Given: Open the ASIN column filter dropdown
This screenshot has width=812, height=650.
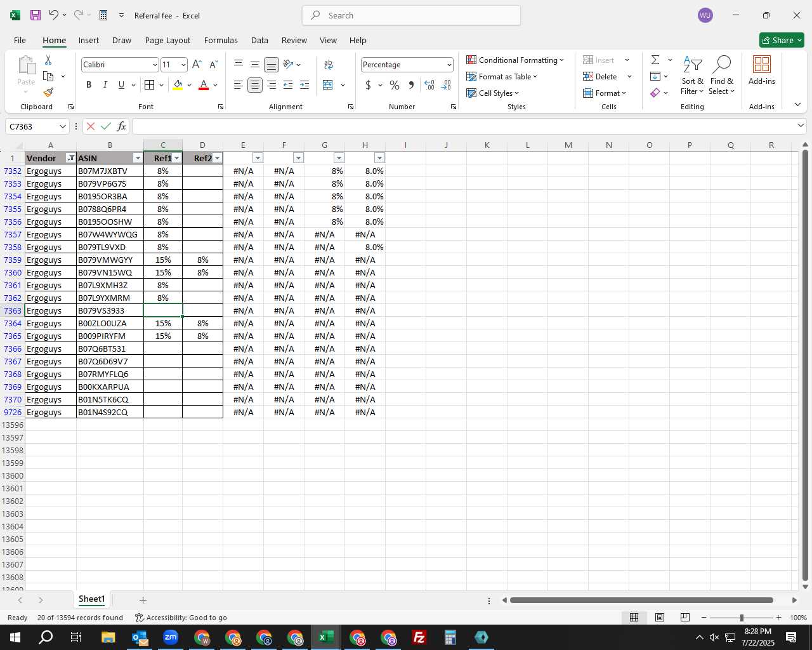Looking at the screenshot, I should (x=138, y=158).
